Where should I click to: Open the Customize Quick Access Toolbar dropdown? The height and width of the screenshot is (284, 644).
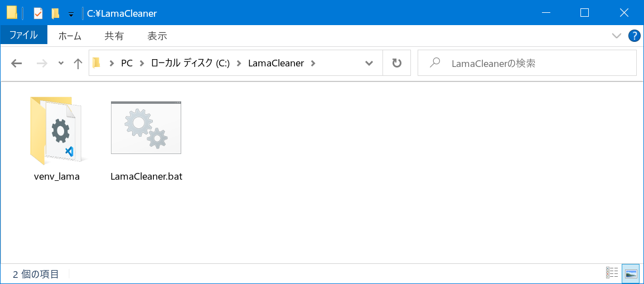click(x=71, y=14)
